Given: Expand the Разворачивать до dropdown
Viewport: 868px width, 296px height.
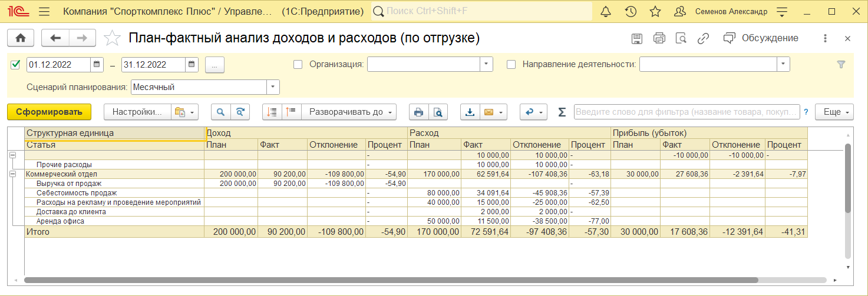Looking at the screenshot, I should [349, 112].
